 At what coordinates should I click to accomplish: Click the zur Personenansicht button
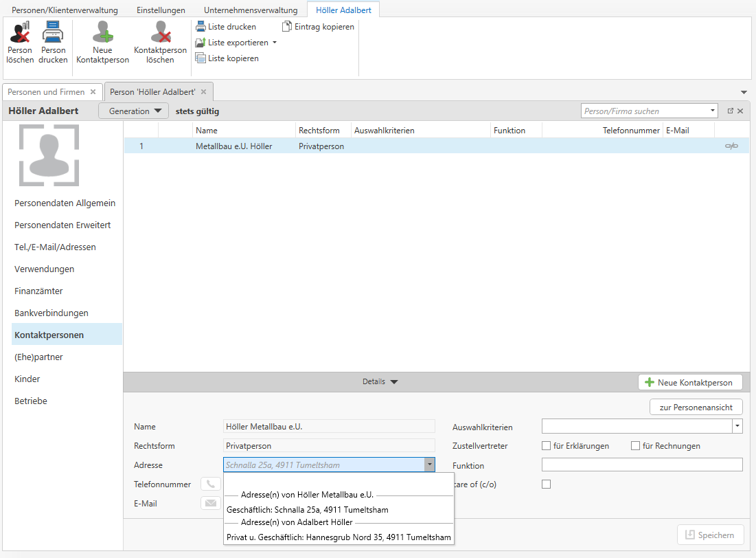tap(696, 408)
